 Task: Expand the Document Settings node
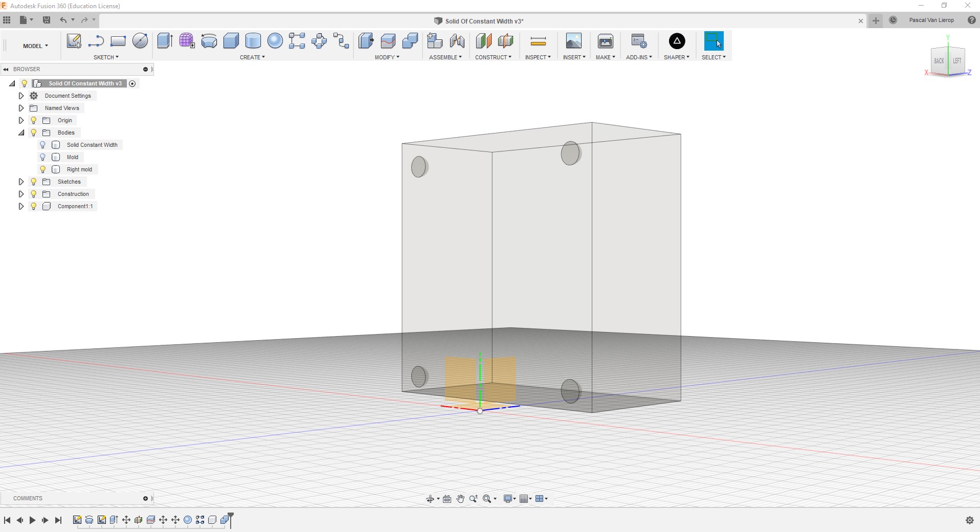click(21, 96)
